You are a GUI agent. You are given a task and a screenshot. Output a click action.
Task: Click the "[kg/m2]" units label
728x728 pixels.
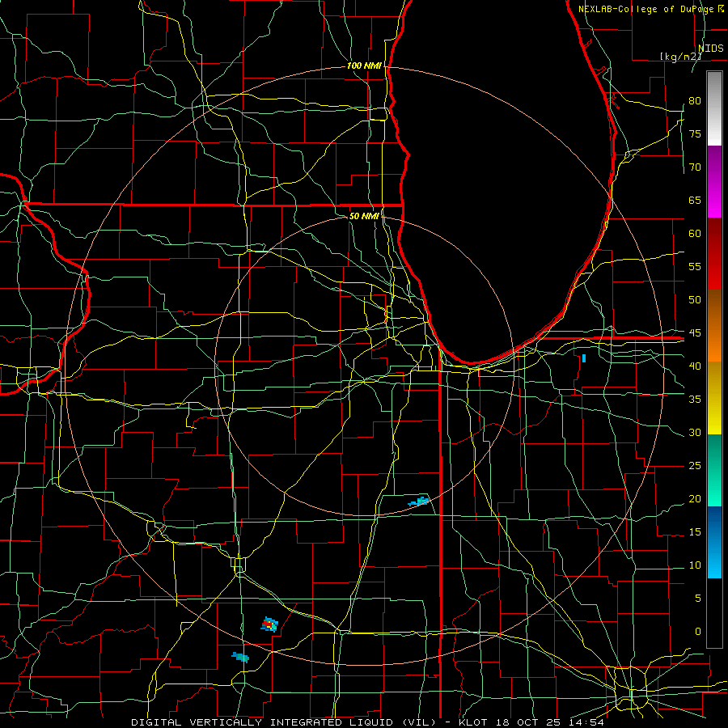680,57
